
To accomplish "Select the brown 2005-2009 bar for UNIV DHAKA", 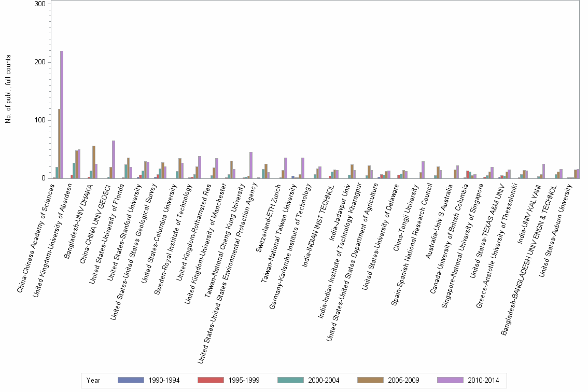I will click(93, 162).
